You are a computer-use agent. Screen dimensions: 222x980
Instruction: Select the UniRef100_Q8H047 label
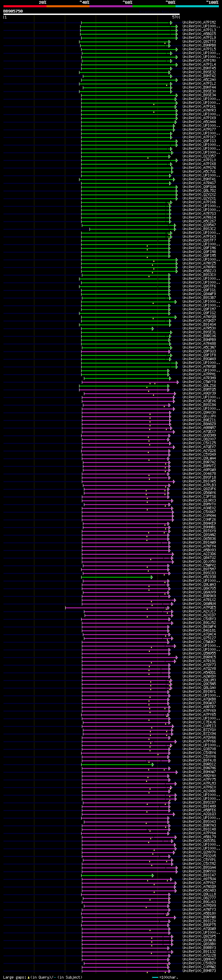(x=199, y=959)
